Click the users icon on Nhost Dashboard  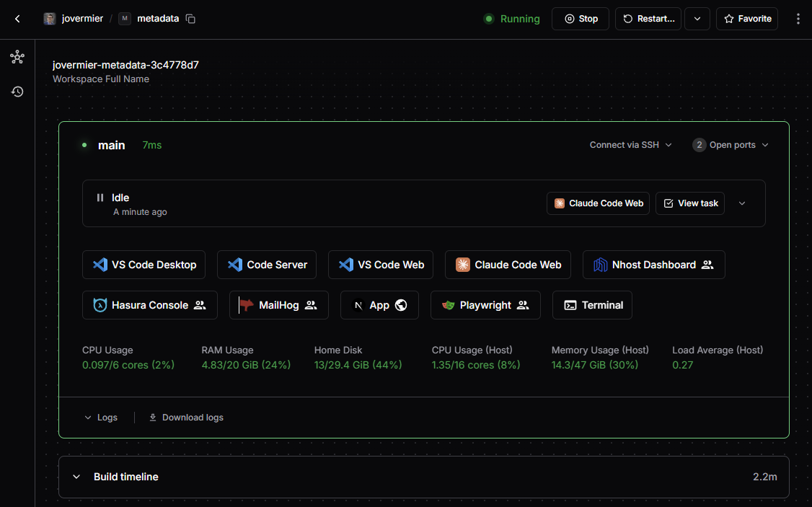pyautogui.click(x=707, y=265)
